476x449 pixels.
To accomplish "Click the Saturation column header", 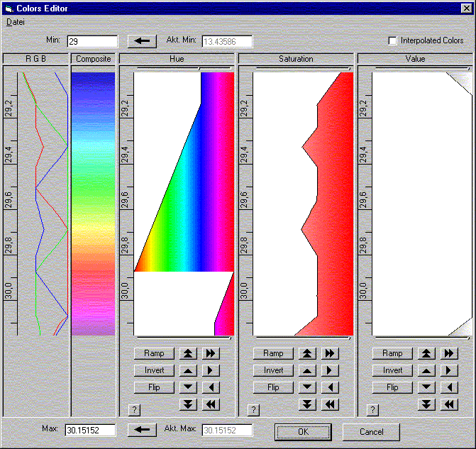I will tap(296, 59).
